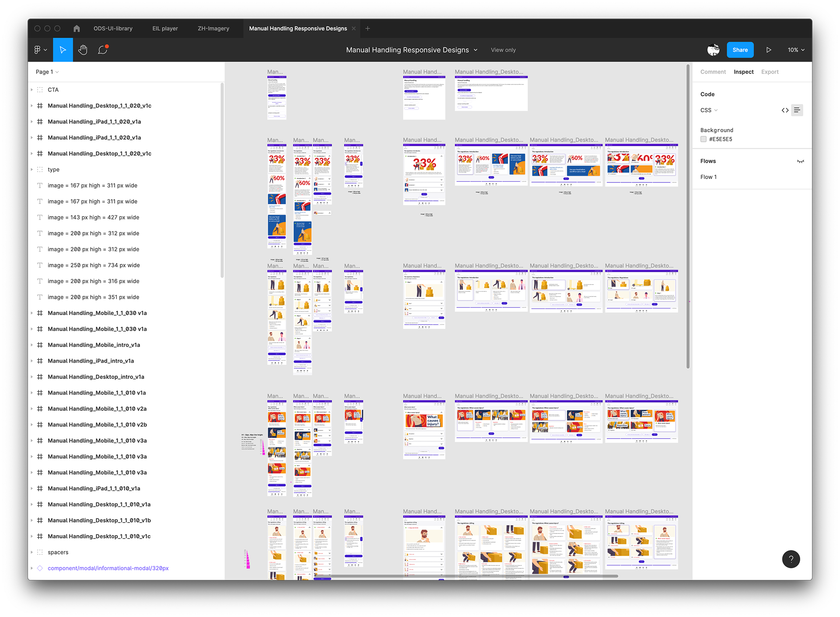
Task: Click the canvas vertical scrollbar
Action: [688, 217]
